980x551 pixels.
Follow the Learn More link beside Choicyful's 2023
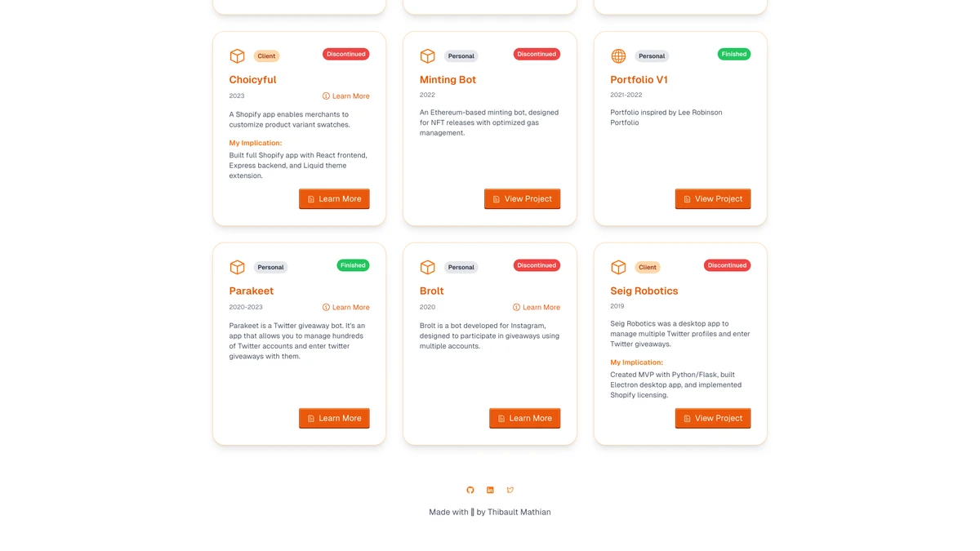pyautogui.click(x=346, y=96)
